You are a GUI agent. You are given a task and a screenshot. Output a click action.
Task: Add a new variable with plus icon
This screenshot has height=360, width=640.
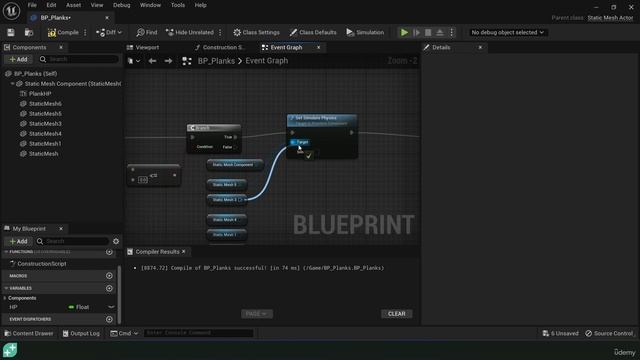pyautogui.click(x=109, y=288)
